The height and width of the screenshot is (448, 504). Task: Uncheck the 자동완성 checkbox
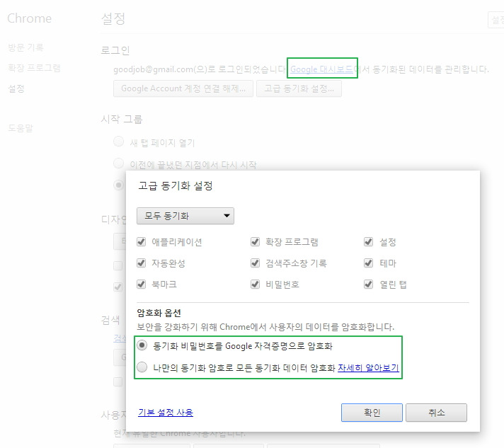coord(142,263)
